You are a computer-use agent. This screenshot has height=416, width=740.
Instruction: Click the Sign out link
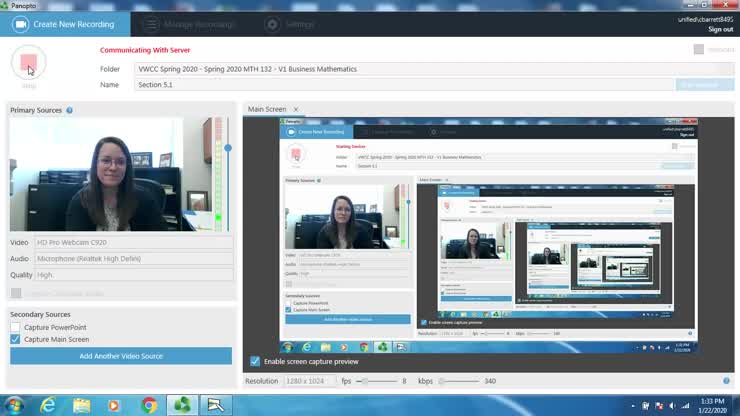720,29
